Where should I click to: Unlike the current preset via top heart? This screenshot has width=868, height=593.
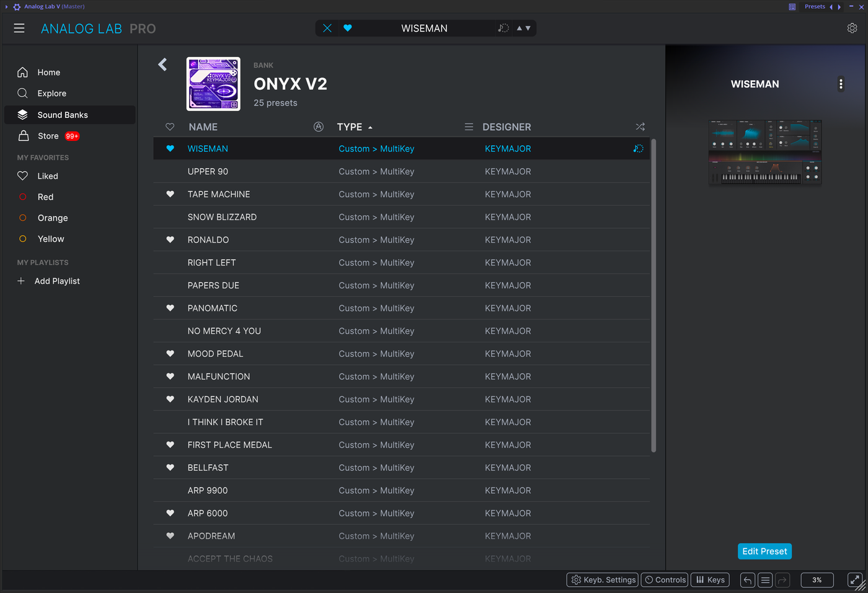pyautogui.click(x=348, y=28)
